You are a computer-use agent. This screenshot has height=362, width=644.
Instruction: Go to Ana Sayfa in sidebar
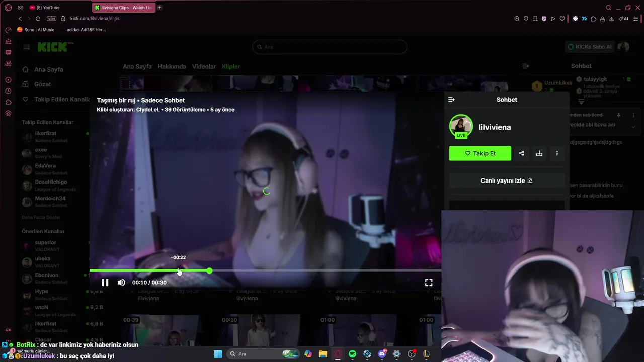(49, 70)
